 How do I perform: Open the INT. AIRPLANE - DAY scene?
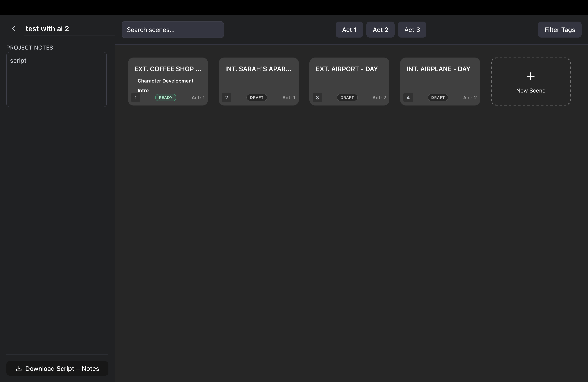[440, 82]
